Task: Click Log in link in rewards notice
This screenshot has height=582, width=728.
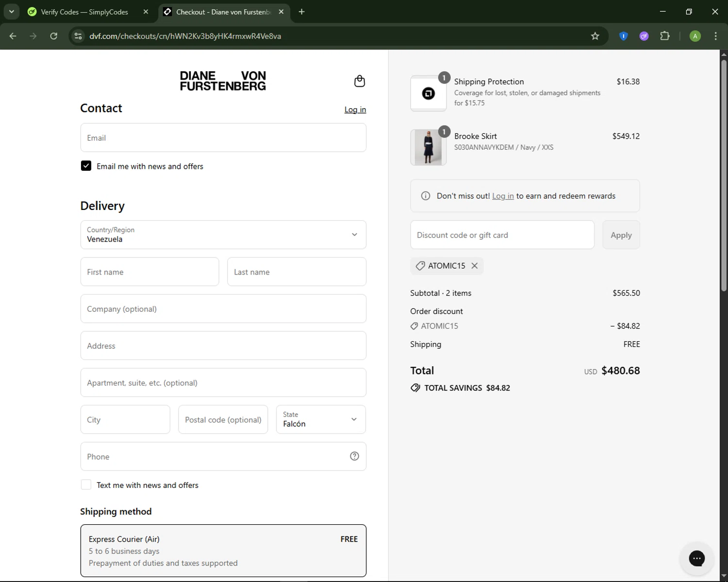Action: click(x=503, y=196)
